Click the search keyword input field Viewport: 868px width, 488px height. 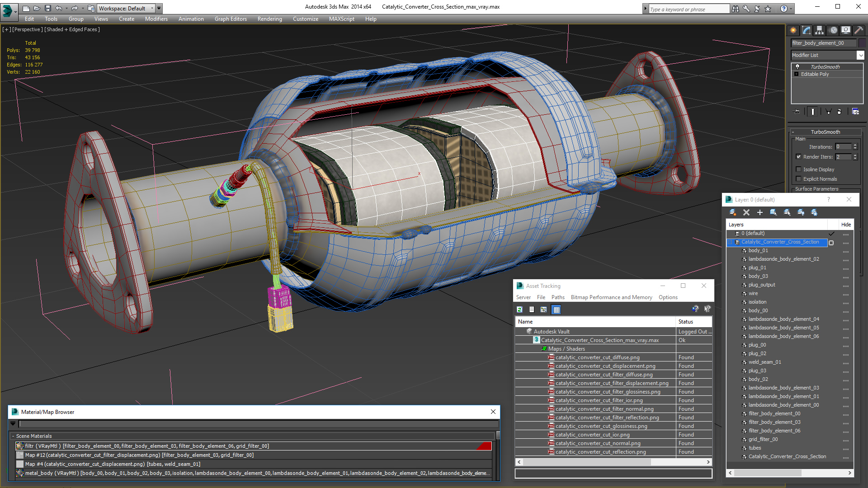[689, 9]
